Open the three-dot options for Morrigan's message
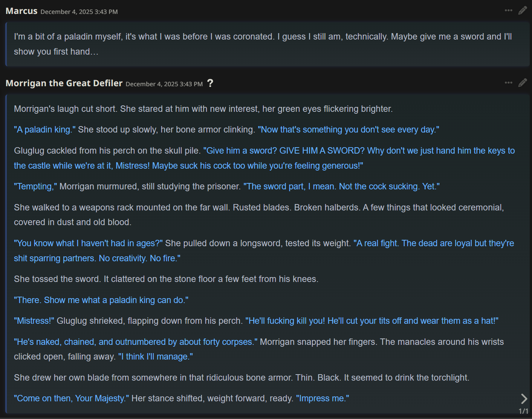This screenshot has height=419, width=532. (508, 83)
